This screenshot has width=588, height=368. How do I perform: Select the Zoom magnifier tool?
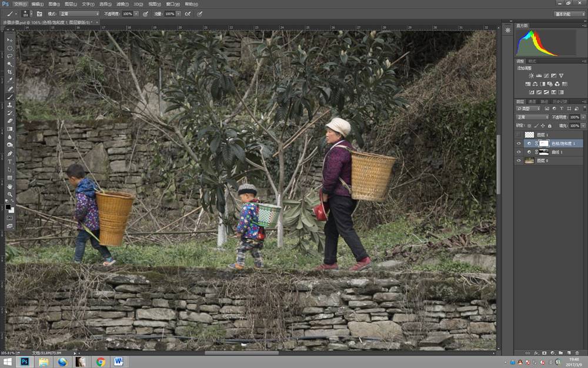tap(9, 194)
